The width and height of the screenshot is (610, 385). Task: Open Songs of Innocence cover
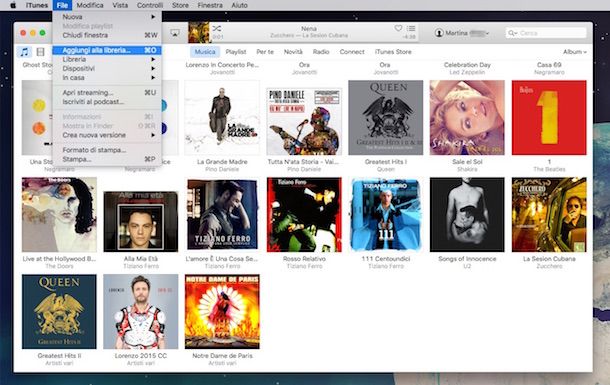[467, 215]
